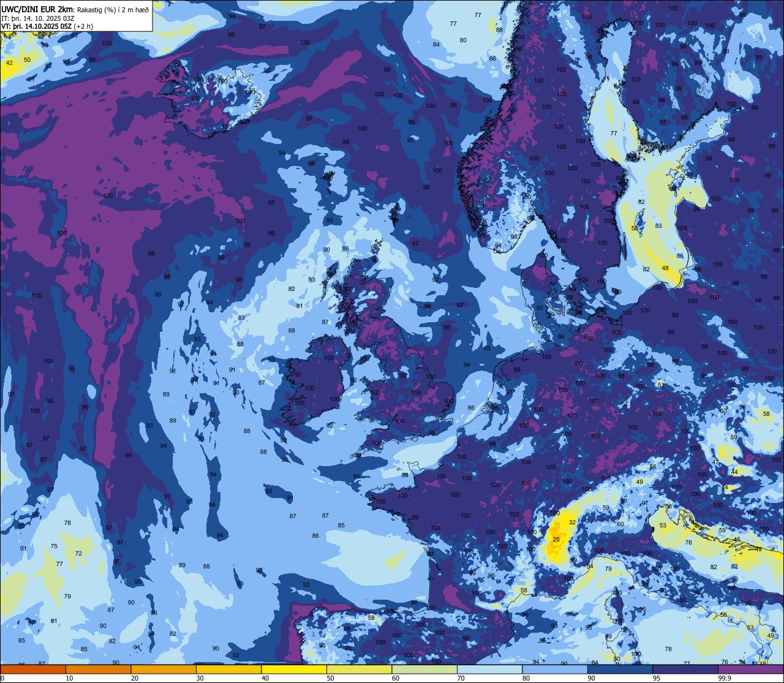Select the 20–30 amber legend segment

[164, 669]
